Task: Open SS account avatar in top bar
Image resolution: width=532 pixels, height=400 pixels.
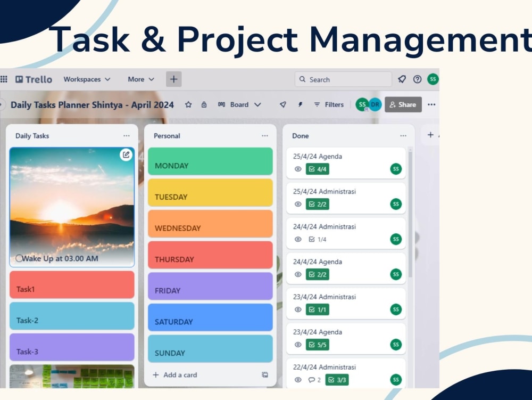Action: [433, 79]
